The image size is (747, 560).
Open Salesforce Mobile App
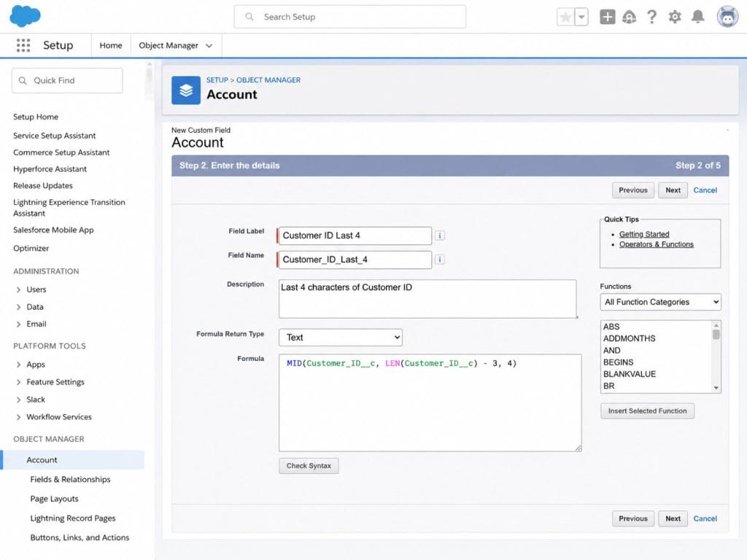coord(53,230)
